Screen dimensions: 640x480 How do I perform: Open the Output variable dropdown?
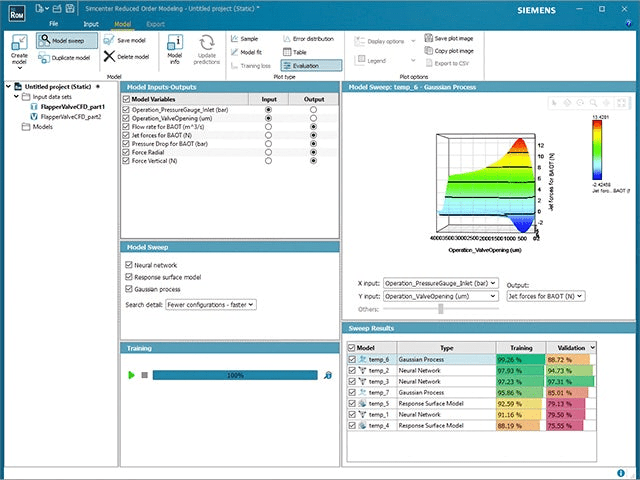(x=547, y=296)
